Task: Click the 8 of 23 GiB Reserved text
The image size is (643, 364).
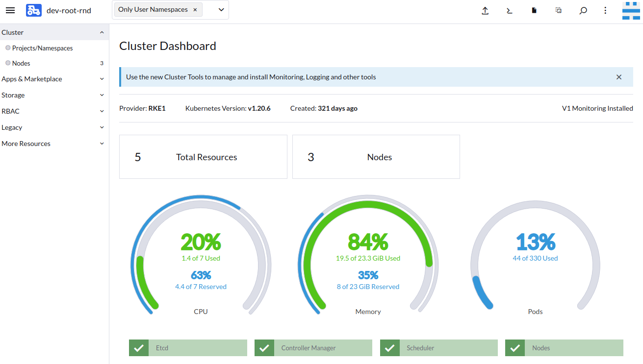Action: coord(368,287)
